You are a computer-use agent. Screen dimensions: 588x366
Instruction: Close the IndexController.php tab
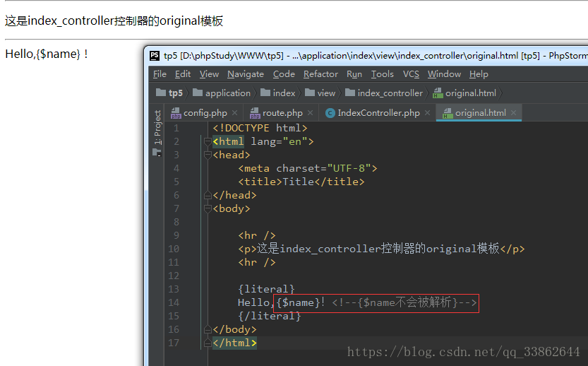pyautogui.click(x=427, y=112)
